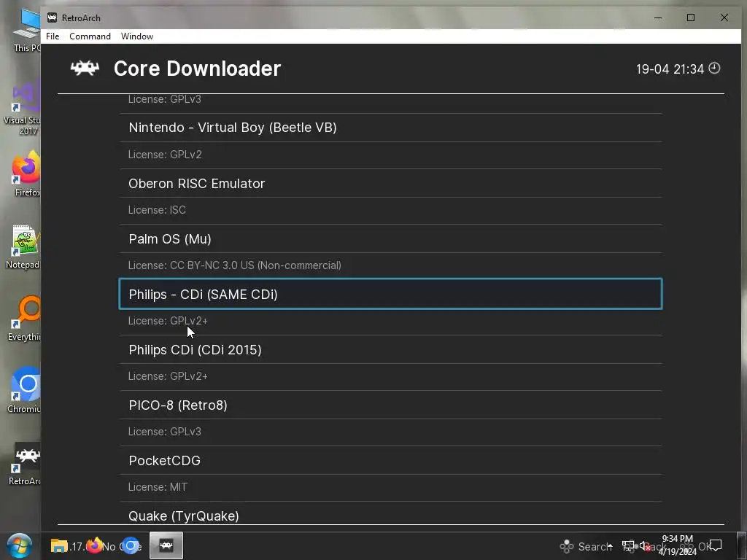747x560 pixels.
Task: Open Everything search desktop shortcut
Action: [x=25, y=318]
